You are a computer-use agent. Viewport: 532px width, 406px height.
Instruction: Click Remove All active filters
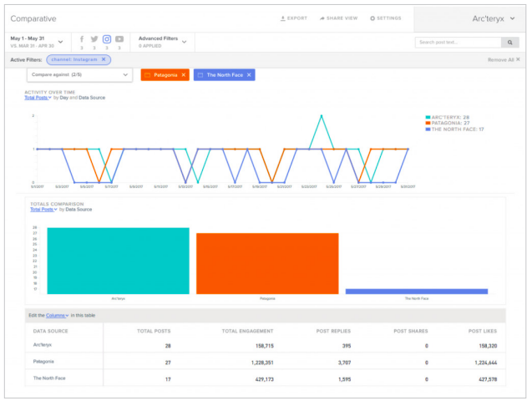[x=504, y=60]
